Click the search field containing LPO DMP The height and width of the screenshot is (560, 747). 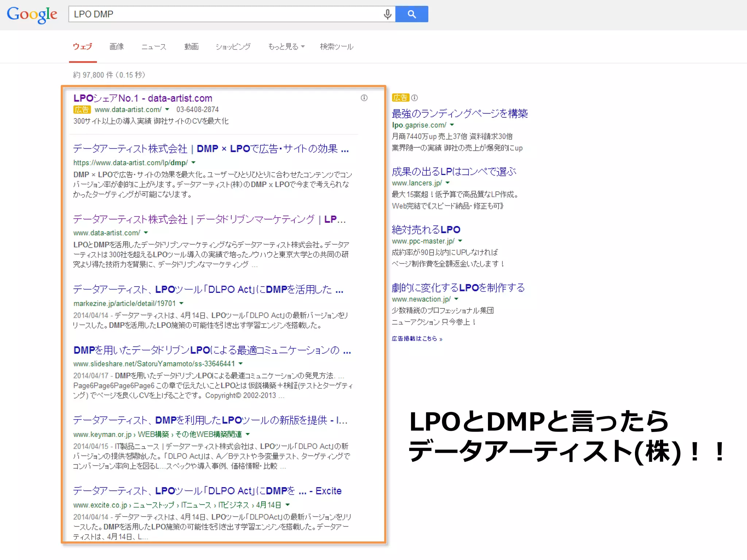tap(232, 14)
